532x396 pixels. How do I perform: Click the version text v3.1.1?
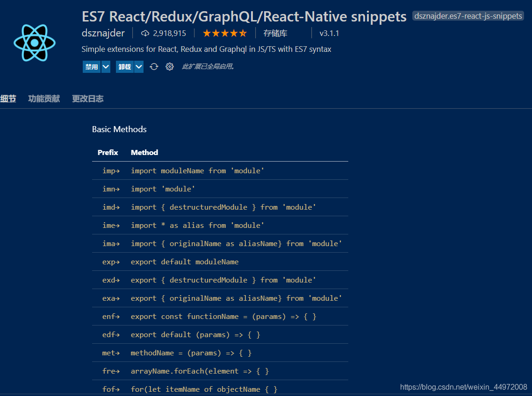[329, 33]
